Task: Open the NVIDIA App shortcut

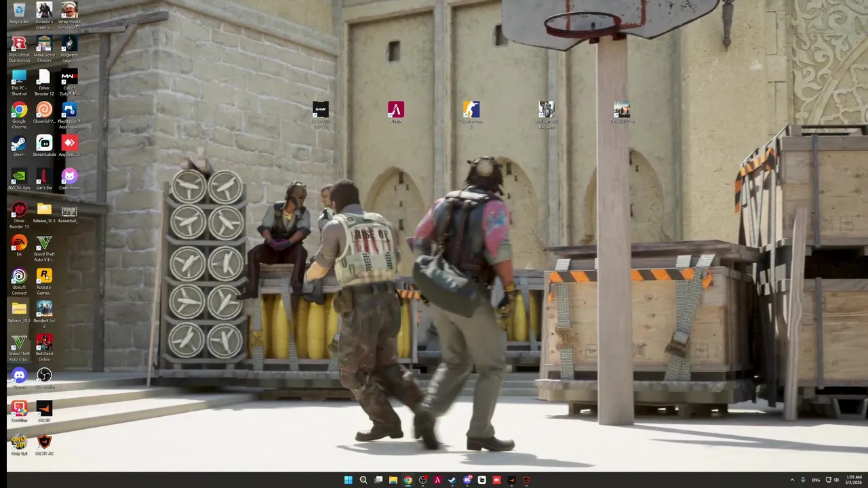Action: click(x=19, y=179)
